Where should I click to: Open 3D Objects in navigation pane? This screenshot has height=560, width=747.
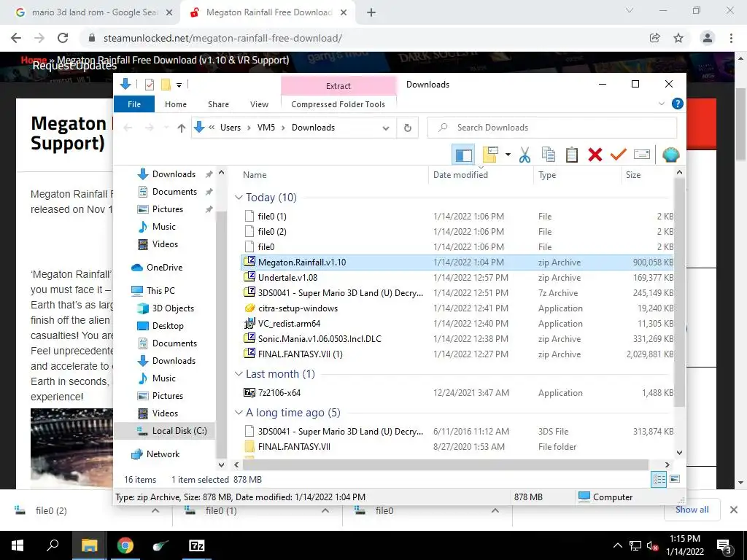[x=172, y=308]
